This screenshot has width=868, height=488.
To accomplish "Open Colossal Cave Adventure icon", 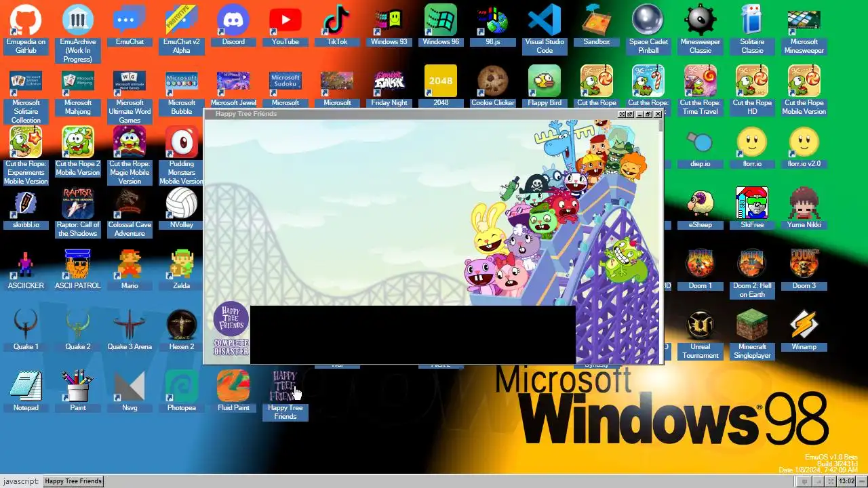I will [x=130, y=204].
